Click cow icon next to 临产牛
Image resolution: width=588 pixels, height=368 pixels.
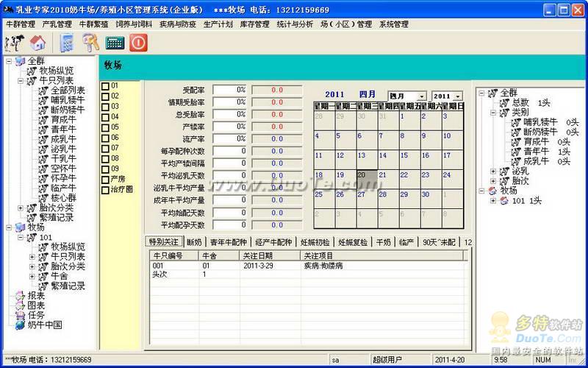(x=43, y=188)
